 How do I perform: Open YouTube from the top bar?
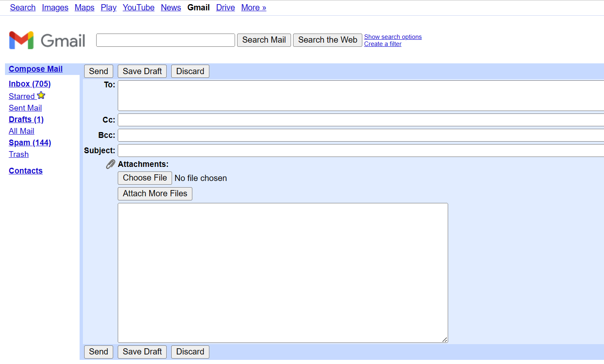(x=138, y=7)
